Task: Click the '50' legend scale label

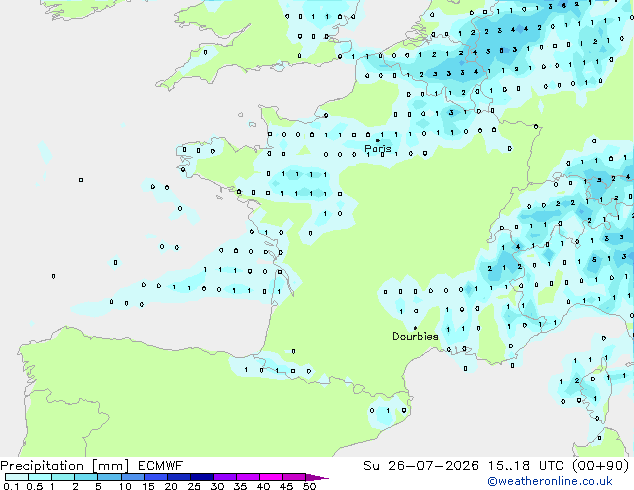Action: pos(309,486)
